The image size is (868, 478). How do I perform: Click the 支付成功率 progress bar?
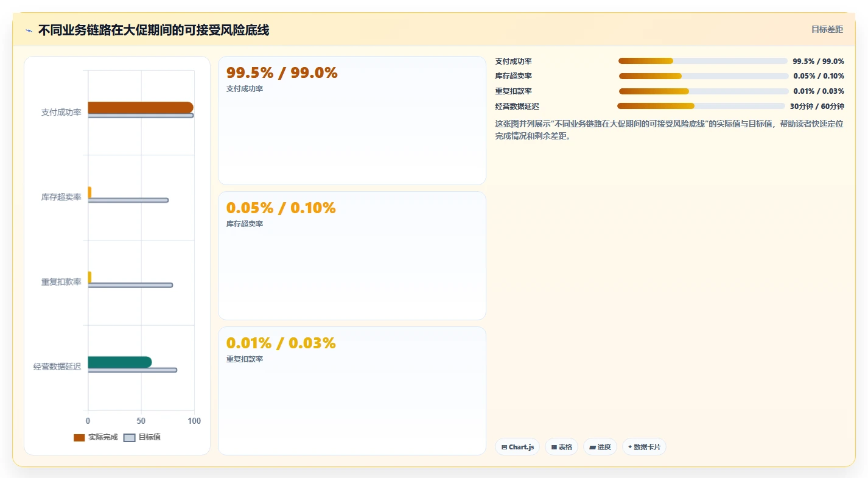point(703,61)
